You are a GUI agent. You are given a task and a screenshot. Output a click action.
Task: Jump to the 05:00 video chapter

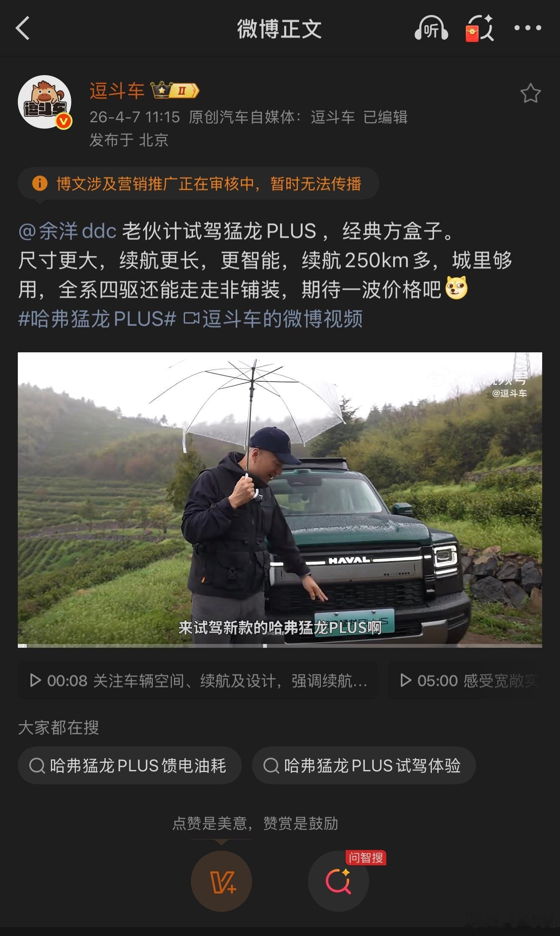pos(465,681)
